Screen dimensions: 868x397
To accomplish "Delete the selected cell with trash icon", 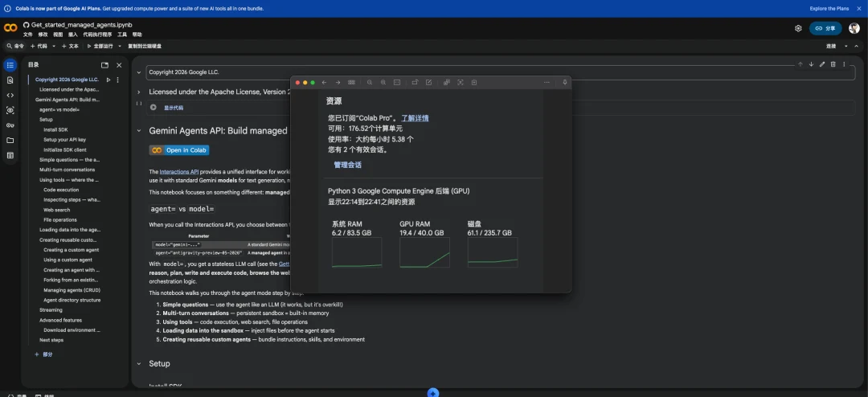I will (833, 64).
